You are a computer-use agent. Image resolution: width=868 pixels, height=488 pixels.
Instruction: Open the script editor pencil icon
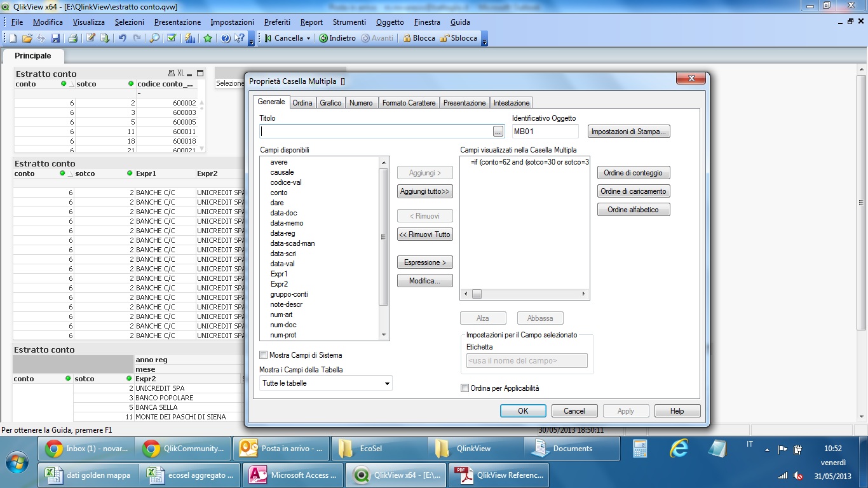tap(90, 38)
